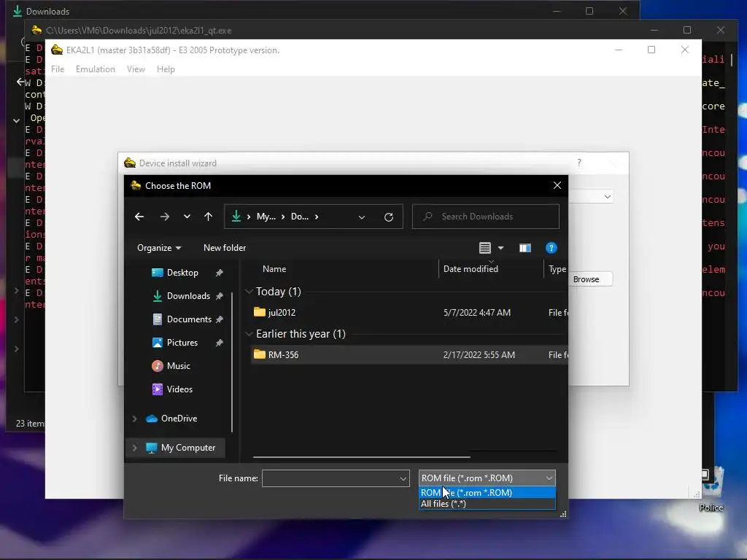
Task: Open EKA2L1 Emulation menu
Action: (x=96, y=69)
